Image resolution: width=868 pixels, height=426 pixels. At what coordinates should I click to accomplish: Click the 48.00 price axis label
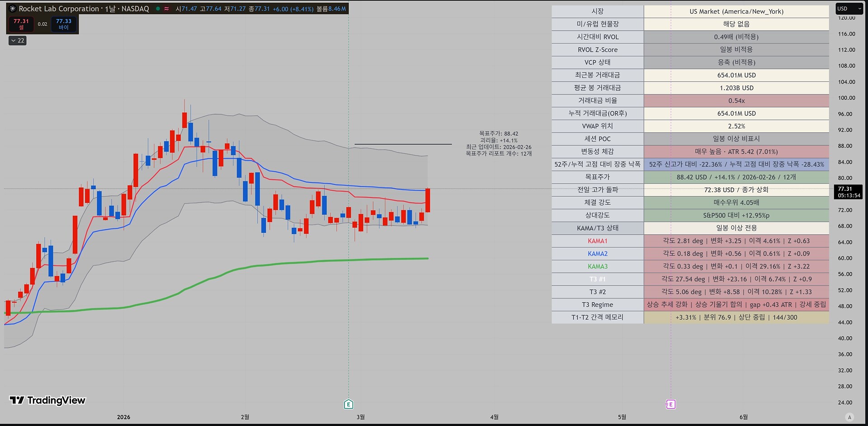pyautogui.click(x=845, y=306)
